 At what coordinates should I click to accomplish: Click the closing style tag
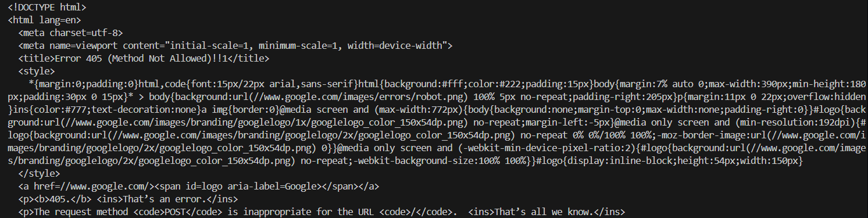[x=39, y=173]
